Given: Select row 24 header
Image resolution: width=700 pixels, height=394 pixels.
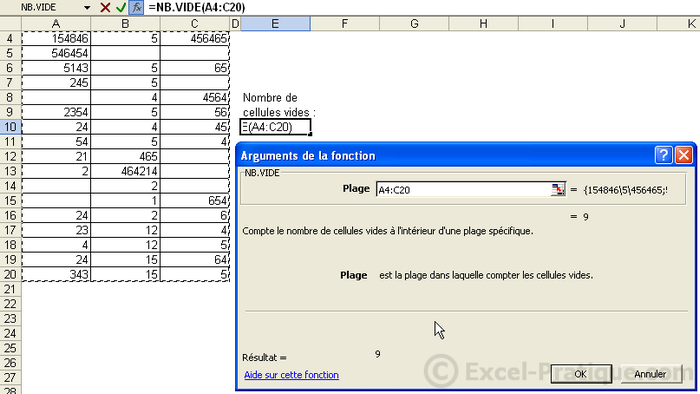Looking at the screenshot, I should (10, 333).
